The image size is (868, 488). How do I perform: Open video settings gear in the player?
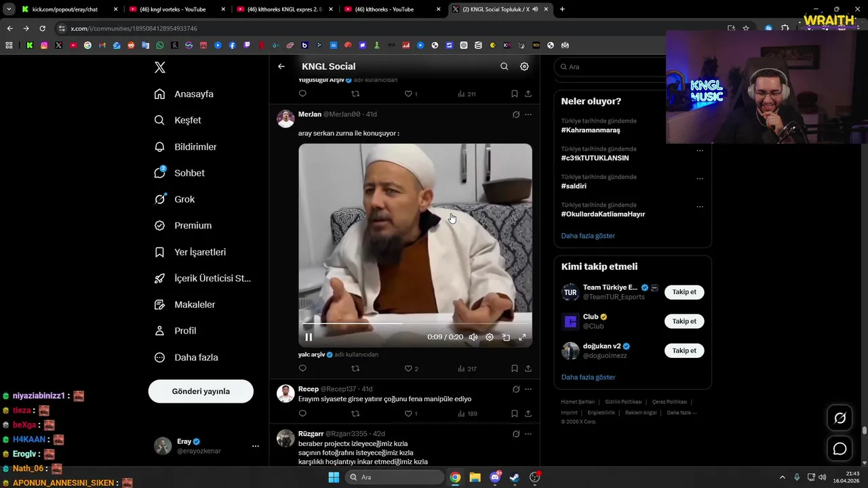(490, 337)
